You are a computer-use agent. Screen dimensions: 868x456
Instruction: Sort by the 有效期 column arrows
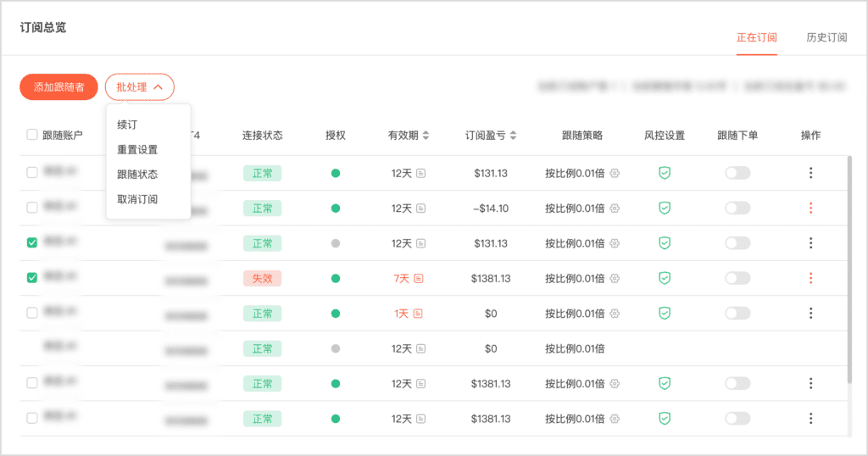click(x=426, y=136)
